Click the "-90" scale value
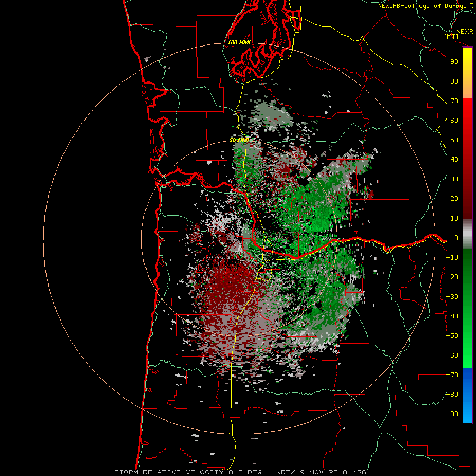The width and height of the screenshot is (476, 476). [x=452, y=414]
